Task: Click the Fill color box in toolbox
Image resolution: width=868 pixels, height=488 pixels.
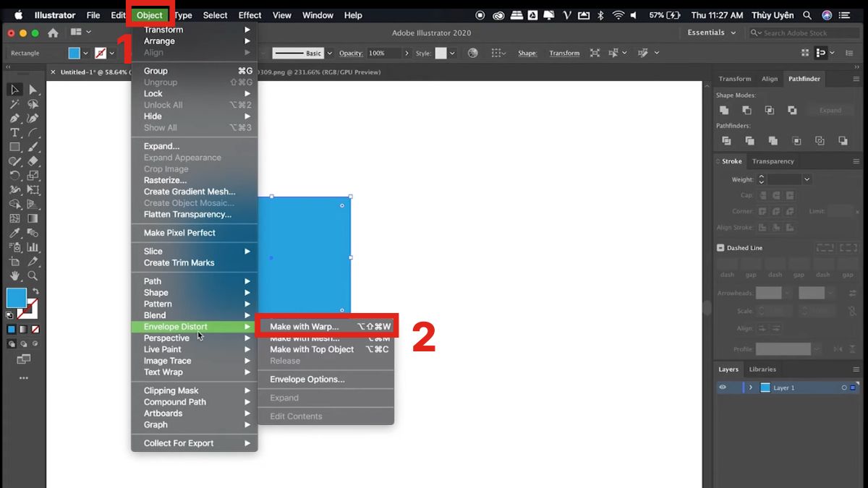Action: (x=16, y=297)
